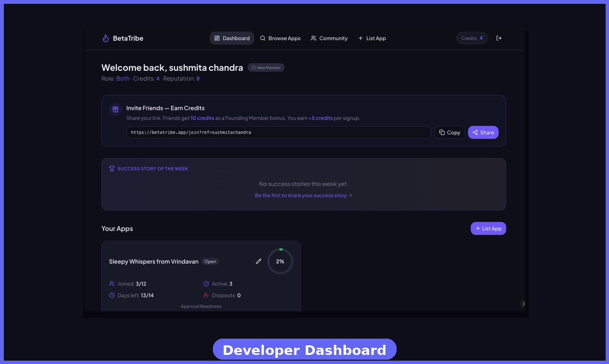The image size is (609, 364).
Task: Click the referral link input field
Action: [x=279, y=132]
